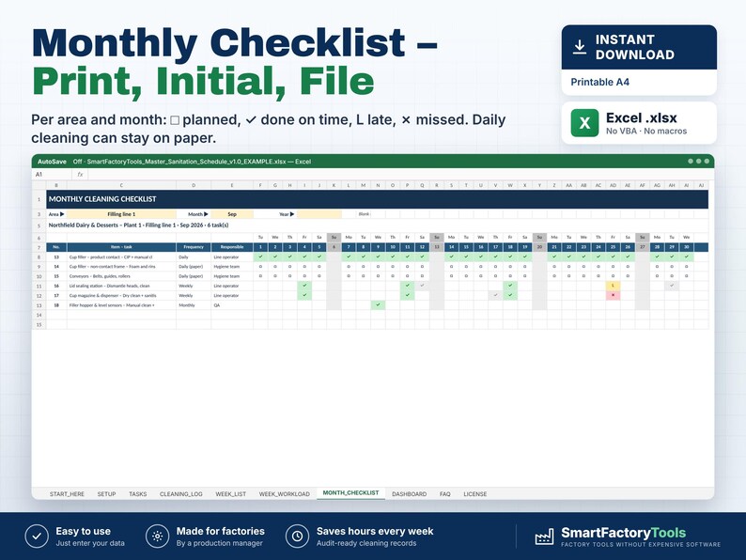The width and height of the screenshot is (746, 560).
Task: Open the TASKS sheet tab
Action: (x=138, y=494)
